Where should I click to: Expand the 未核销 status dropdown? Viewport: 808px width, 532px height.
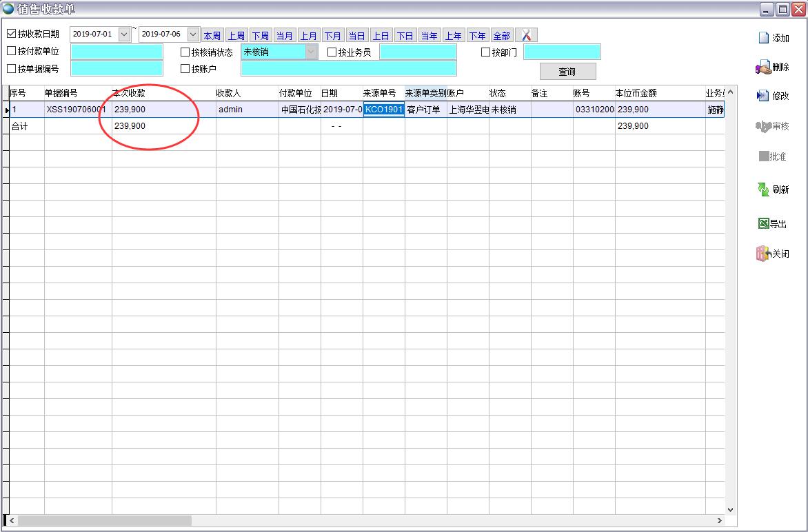pos(312,52)
